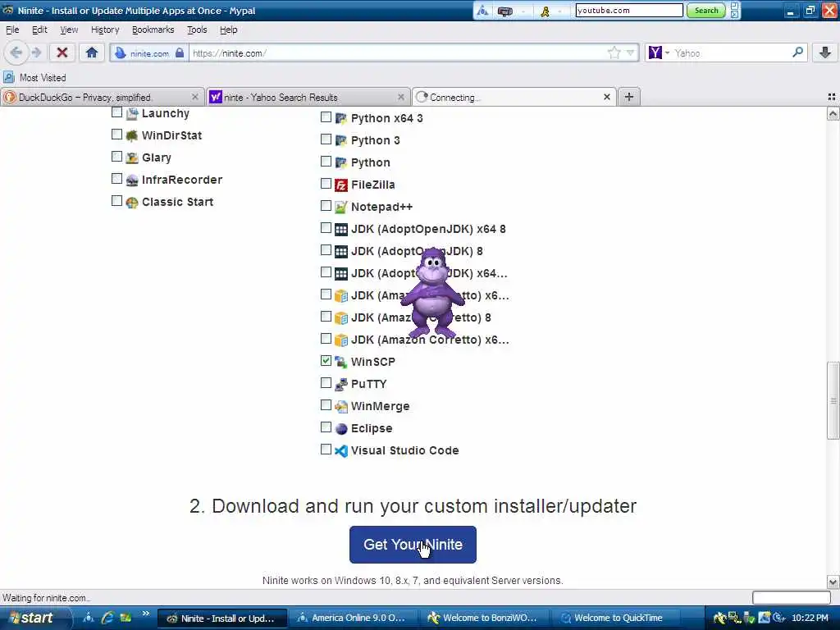The height and width of the screenshot is (630, 840).
Task: Click the Visual Studio Code icon
Action: point(341,450)
